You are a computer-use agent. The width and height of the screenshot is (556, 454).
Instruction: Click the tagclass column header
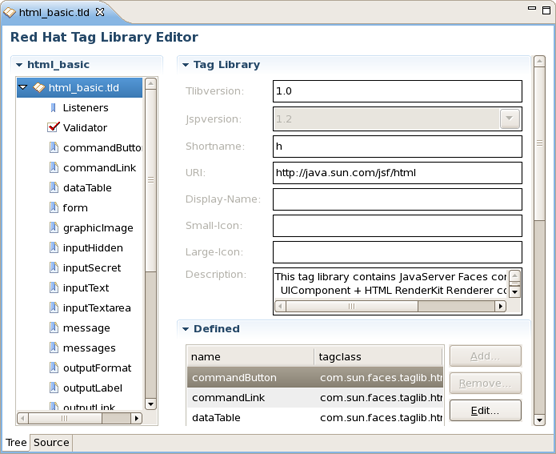378,356
